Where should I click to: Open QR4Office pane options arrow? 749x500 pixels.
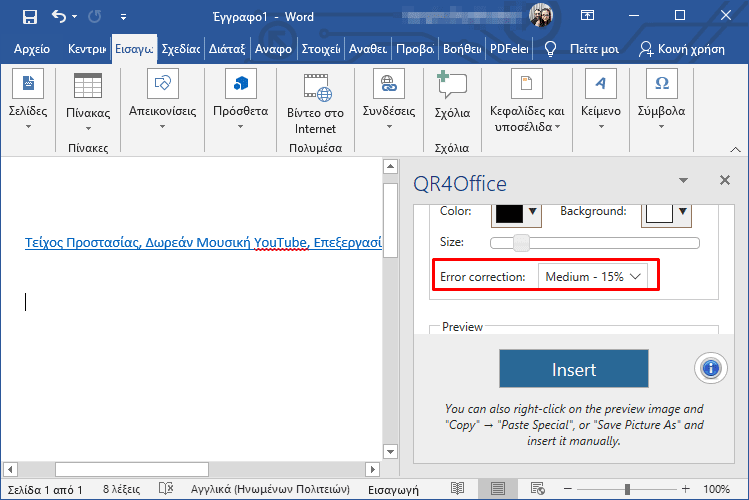[x=684, y=181]
